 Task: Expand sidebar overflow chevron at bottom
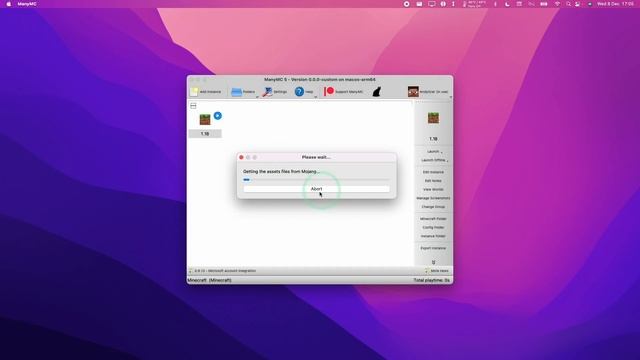click(433, 262)
